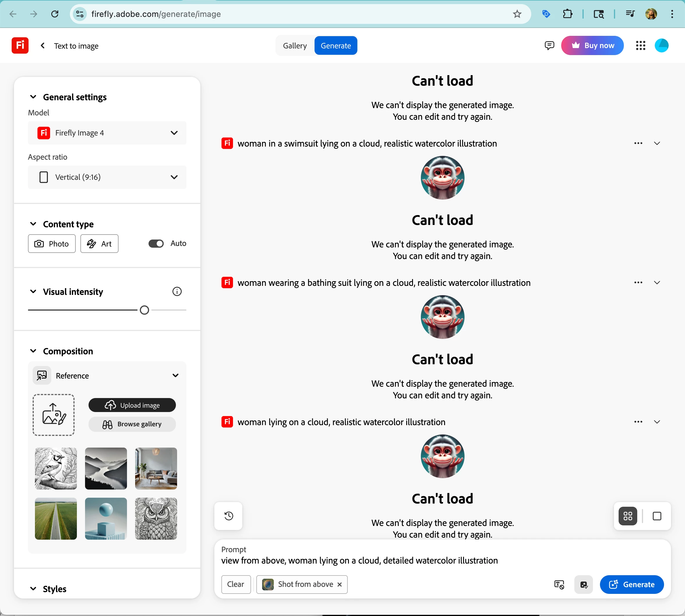Collapse the Composition section
This screenshot has width=685, height=616.
point(33,351)
